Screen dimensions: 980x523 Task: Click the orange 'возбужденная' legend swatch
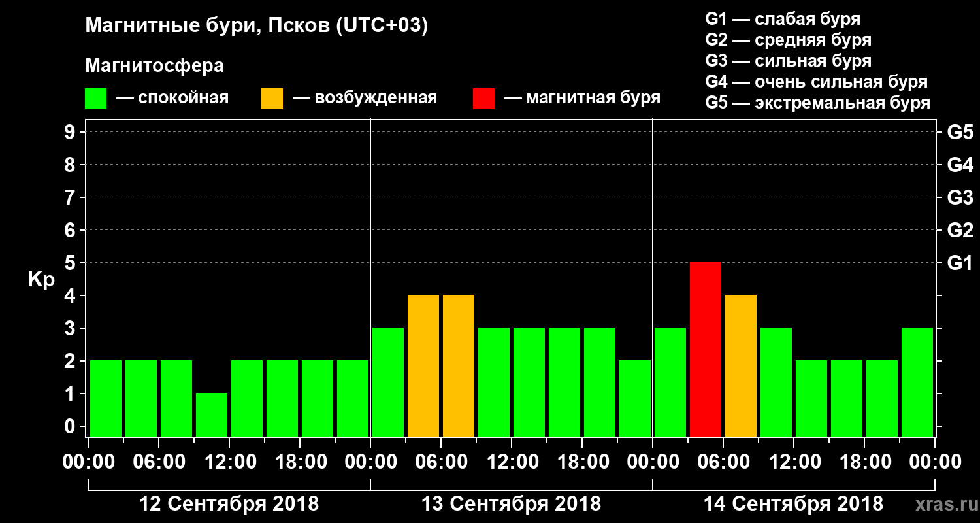[272, 99]
